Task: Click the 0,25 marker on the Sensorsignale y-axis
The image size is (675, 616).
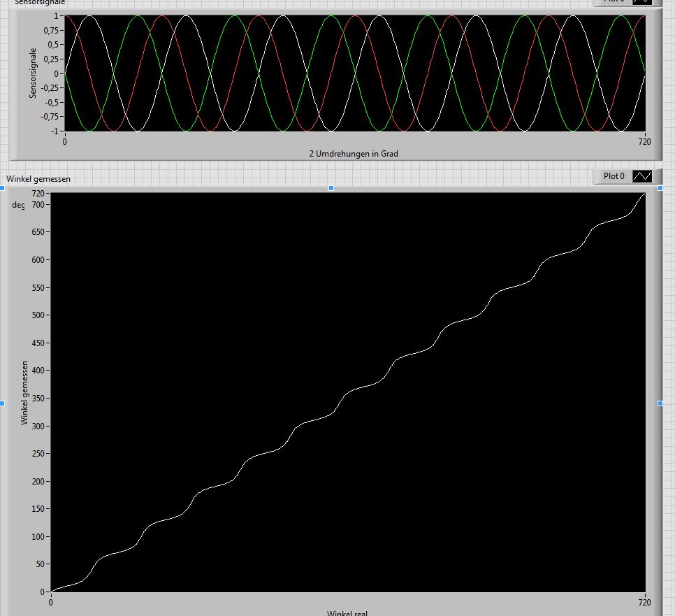Action: (51, 59)
